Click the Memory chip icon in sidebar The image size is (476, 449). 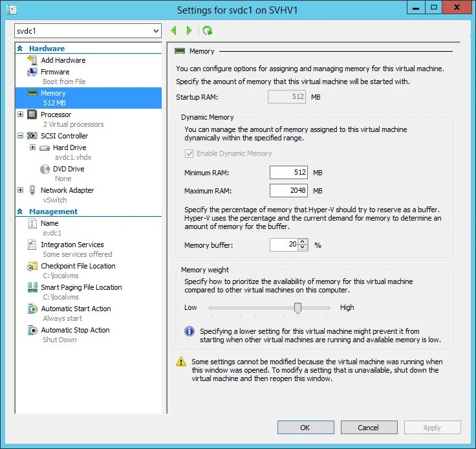click(32, 93)
